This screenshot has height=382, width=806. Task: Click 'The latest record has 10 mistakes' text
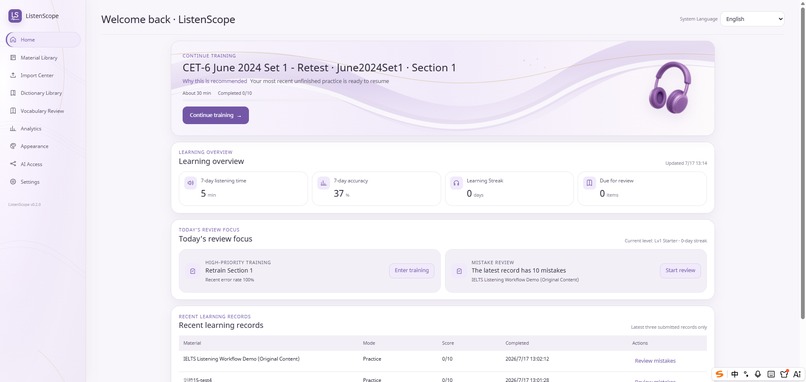click(519, 270)
